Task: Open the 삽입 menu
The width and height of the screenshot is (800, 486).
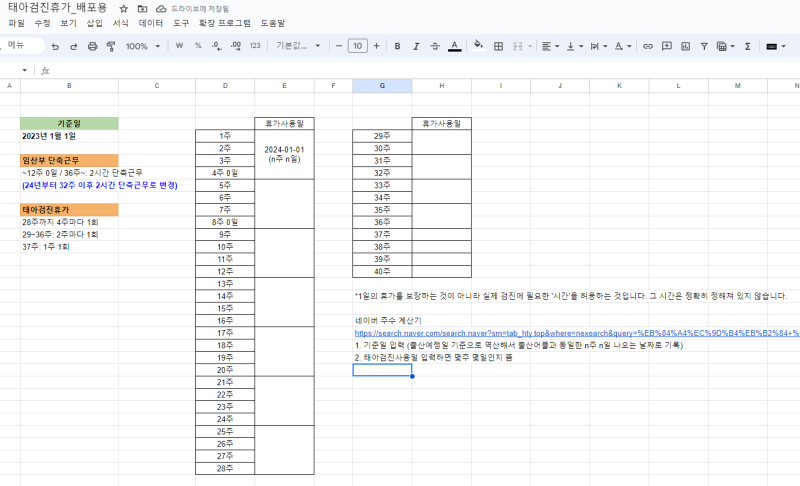Action: [94, 23]
